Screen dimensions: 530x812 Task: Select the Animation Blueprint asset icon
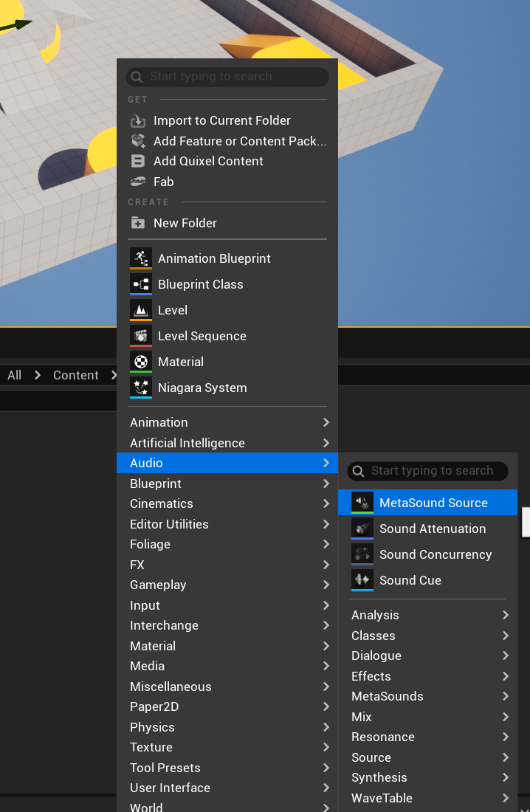140,258
